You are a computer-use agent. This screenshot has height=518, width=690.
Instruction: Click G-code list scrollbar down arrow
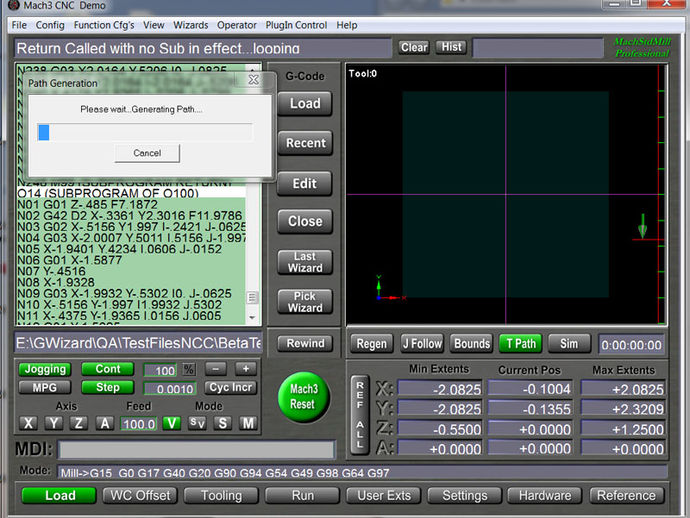(252, 317)
